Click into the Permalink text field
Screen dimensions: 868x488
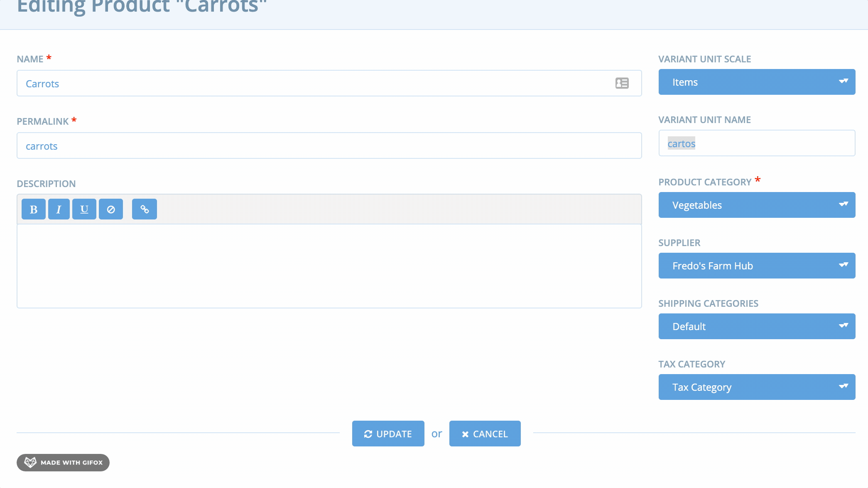pos(329,146)
